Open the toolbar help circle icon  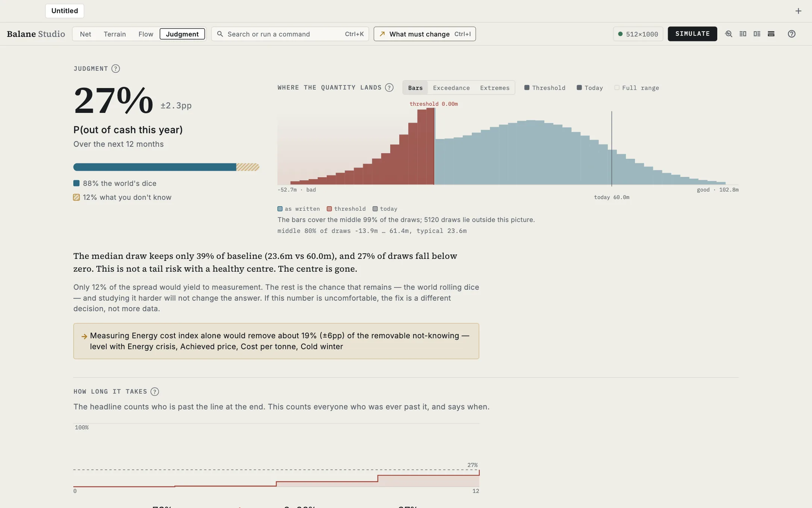(x=792, y=34)
